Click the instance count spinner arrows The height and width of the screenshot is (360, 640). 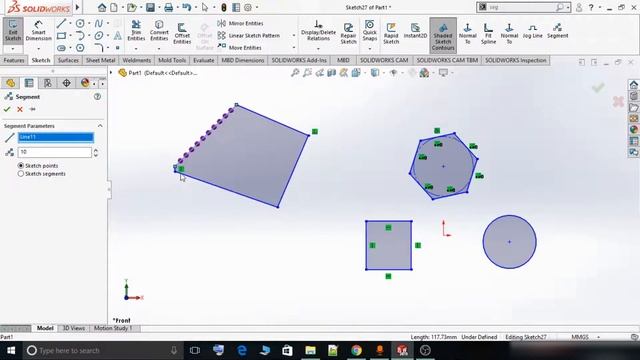(96, 152)
